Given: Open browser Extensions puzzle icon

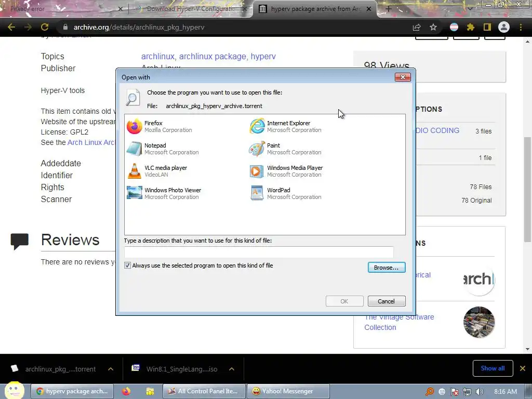Looking at the screenshot, I should coord(470,27).
